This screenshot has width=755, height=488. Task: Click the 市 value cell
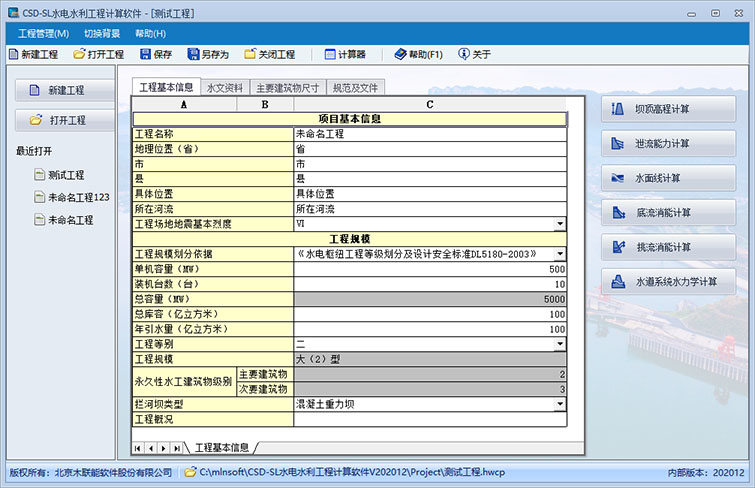(430, 164)
